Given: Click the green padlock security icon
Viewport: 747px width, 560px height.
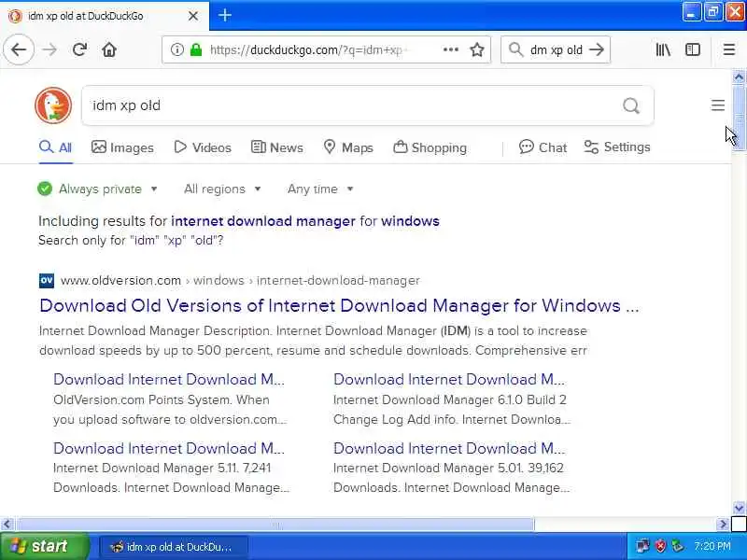Looking at the screenshot, I should coord(196,49).
